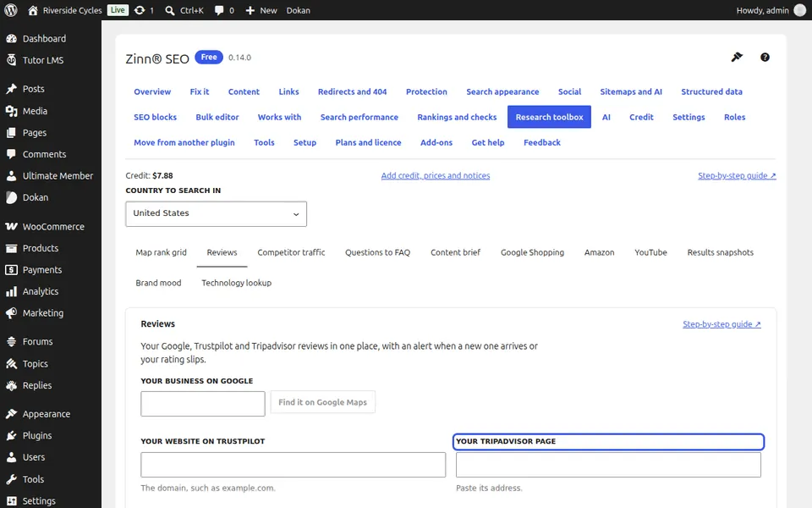Click the updates icon in admin bar

click(140, 10)
